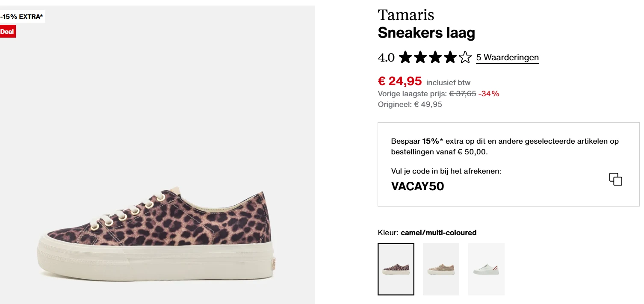Click the third filled star in the rating

coord(435,56)
